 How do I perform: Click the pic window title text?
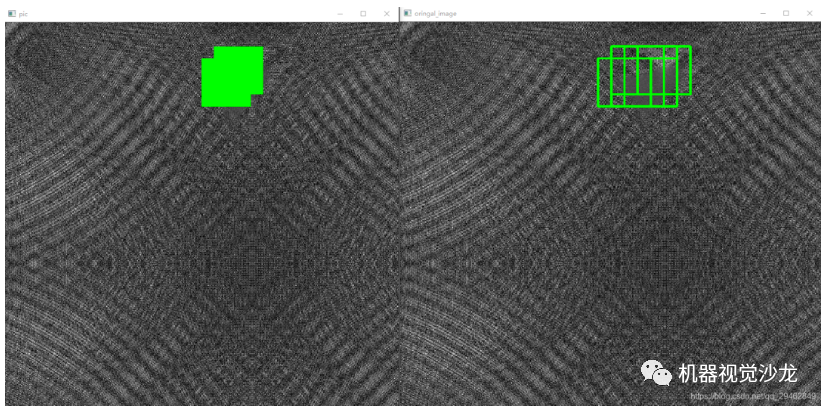pos(23,14)
